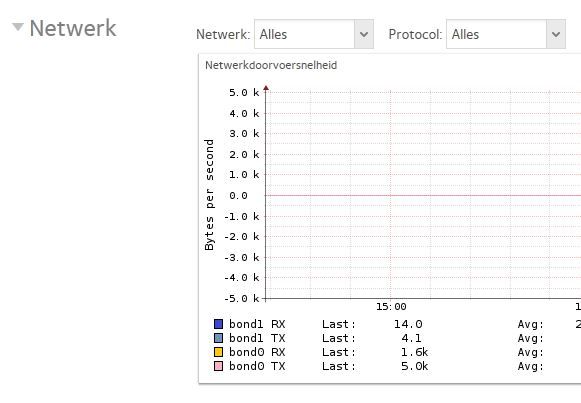The image size is (581, 403).
Task: Click the Protocol combo box showing Alles
Action: click(x=506, y=34)
